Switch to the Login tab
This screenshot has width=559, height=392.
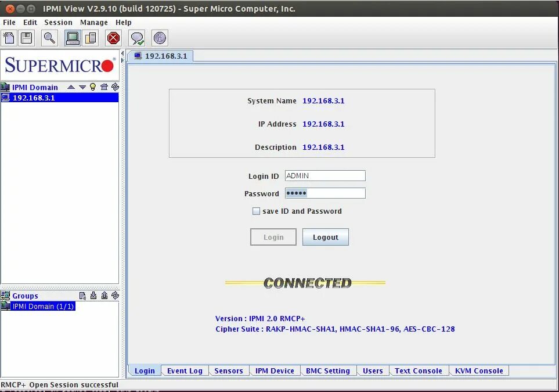click(x=145, y=371)
